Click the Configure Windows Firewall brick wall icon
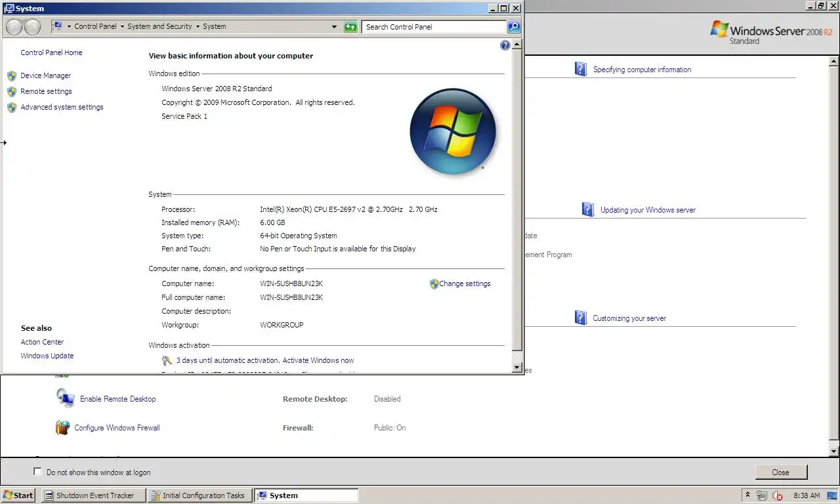This screenshot has width=840, height=504. click(x=62, y=428)
